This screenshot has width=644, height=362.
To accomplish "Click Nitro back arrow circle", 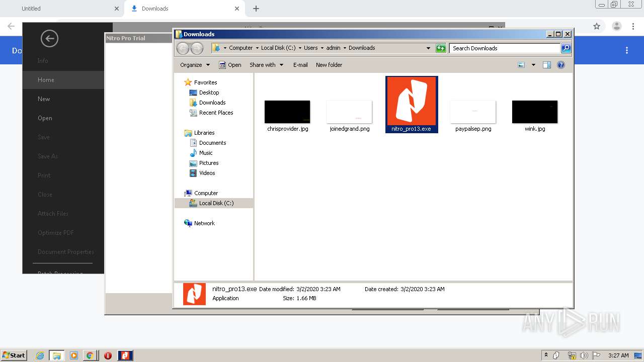I will [49, 38].
